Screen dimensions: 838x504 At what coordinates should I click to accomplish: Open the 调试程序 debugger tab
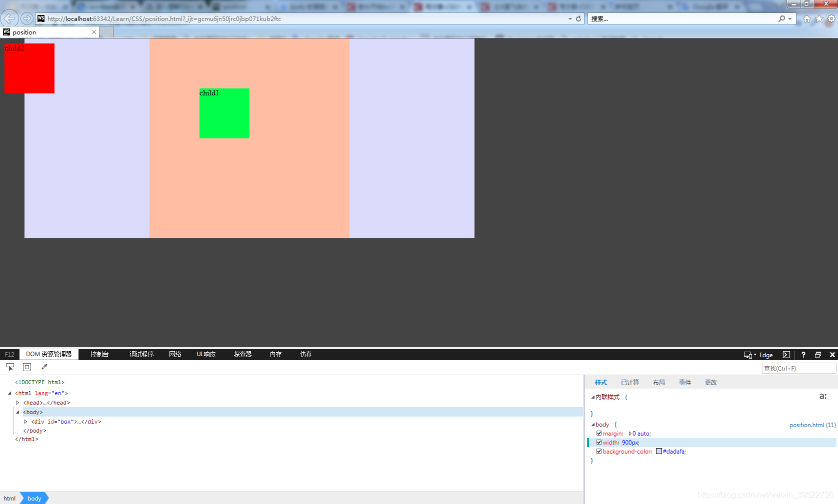pos(141,354)
